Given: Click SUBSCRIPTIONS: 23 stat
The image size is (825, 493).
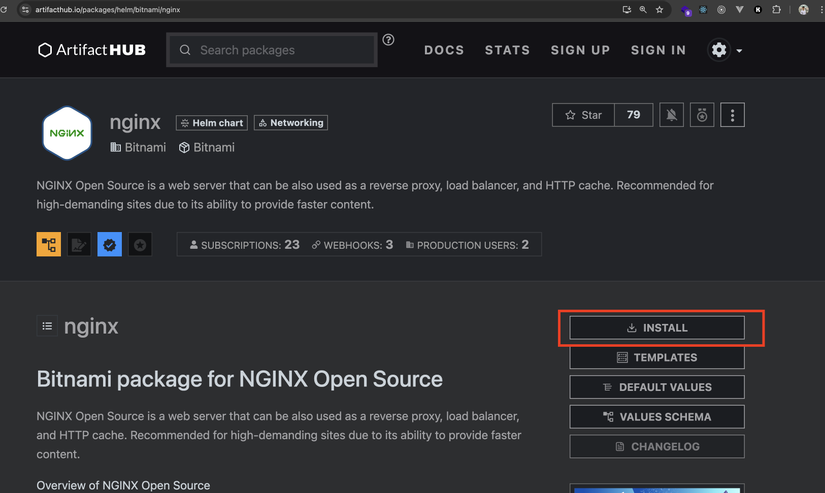Looking at the screenshot, I should click(x=245, y=245).
